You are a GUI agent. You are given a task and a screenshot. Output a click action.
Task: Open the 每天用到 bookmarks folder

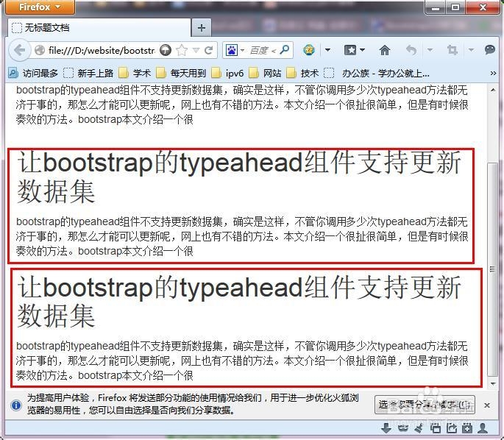[181, 74]
